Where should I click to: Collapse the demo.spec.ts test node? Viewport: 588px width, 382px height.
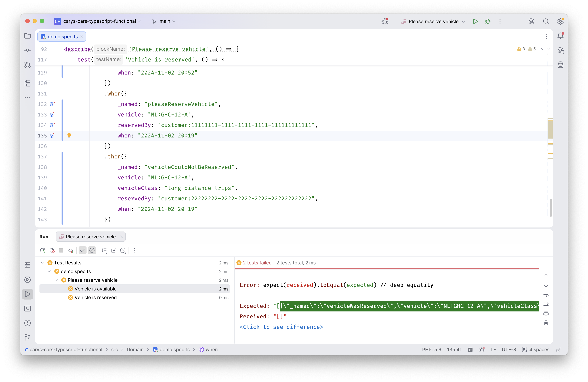click(x=49, y=271)
